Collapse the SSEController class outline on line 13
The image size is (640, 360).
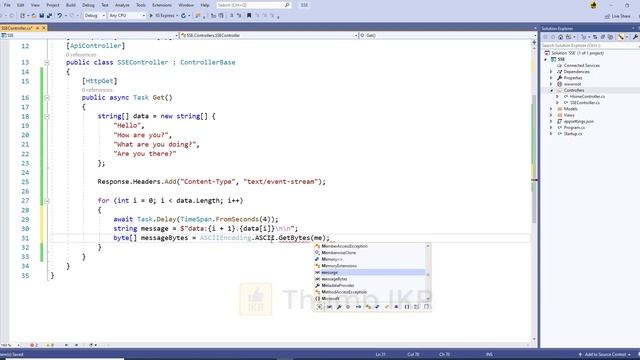(x=47, y=63)
